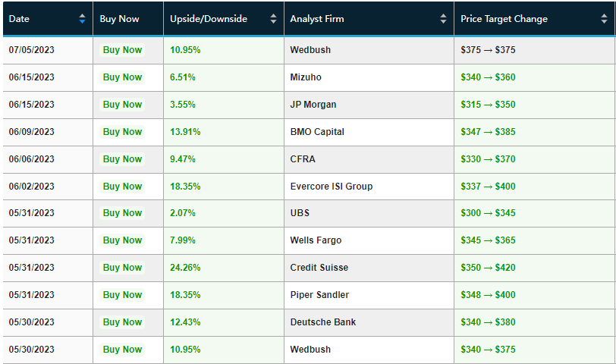Click the $337 → $400 price target
The height and width of the screenshot is (364, 616).
tap(488, 187)
